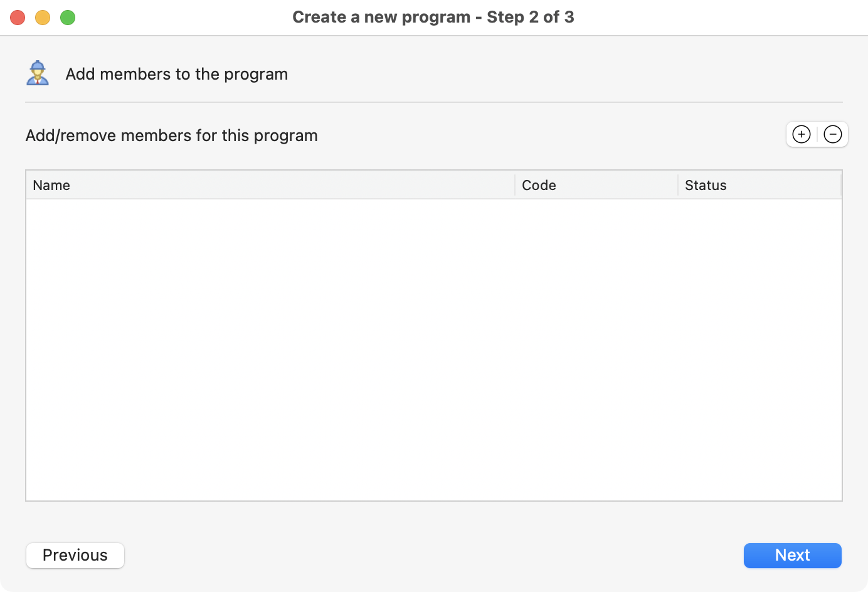Sort members by the Code column header

pyautogui.click(x=596, y=185)
